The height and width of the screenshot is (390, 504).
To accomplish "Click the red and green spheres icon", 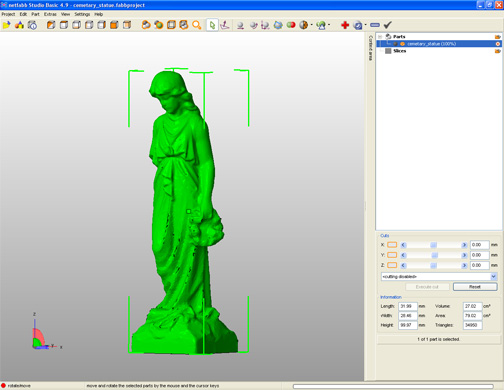I will tap(291, 25).
